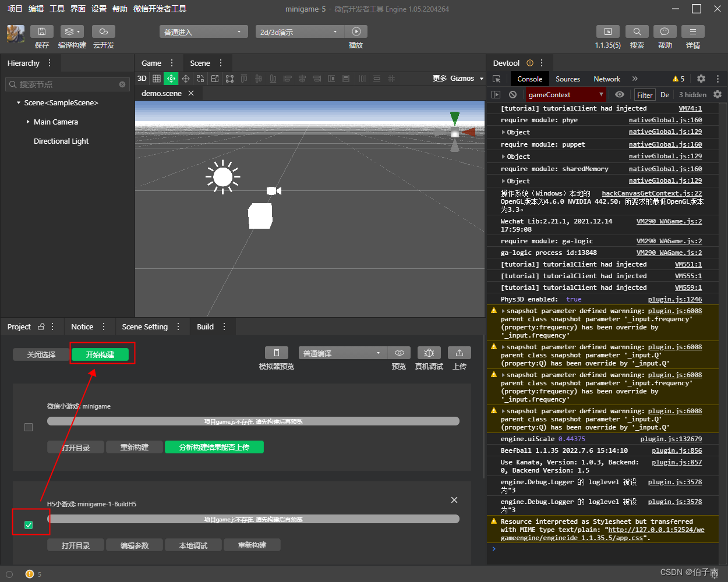The height and width of the screenshot is (582, 728).
Task: Expand the Main Camera node
Action: tap(28, 122)
